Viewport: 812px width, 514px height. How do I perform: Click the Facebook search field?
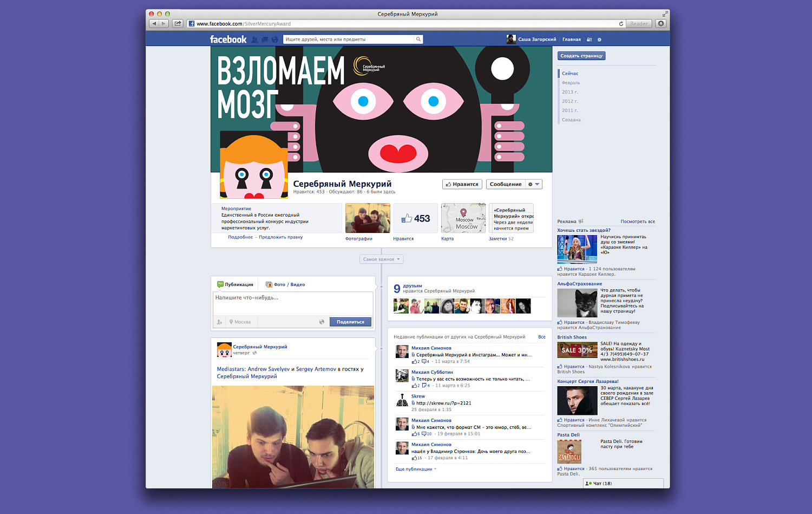tap(349, 39)
